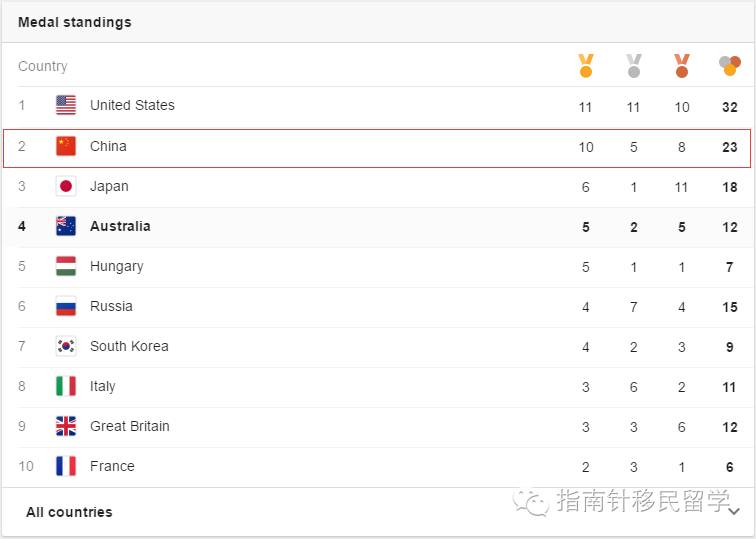Select the Russia country name
The image size is (756, 539).
pos(111,306)
